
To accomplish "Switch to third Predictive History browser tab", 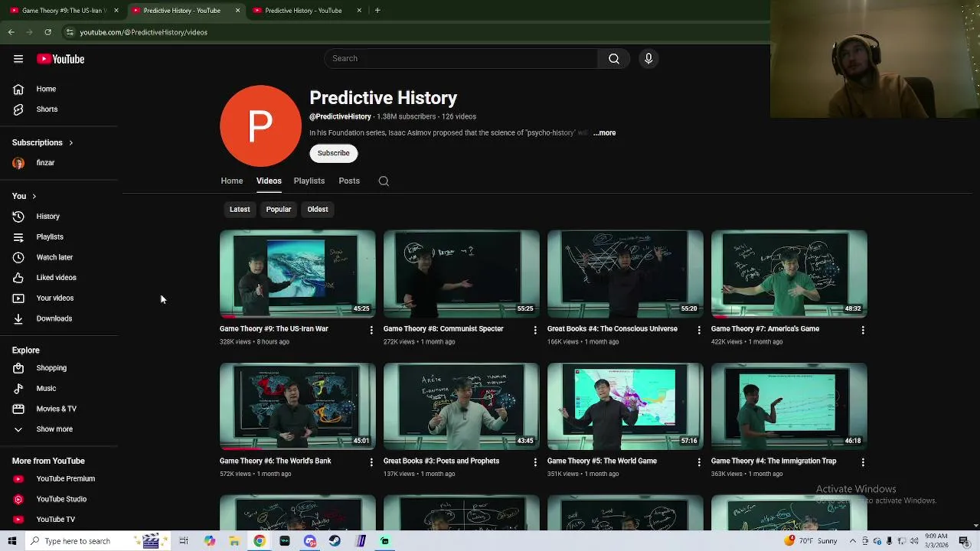I will point(303,11).
